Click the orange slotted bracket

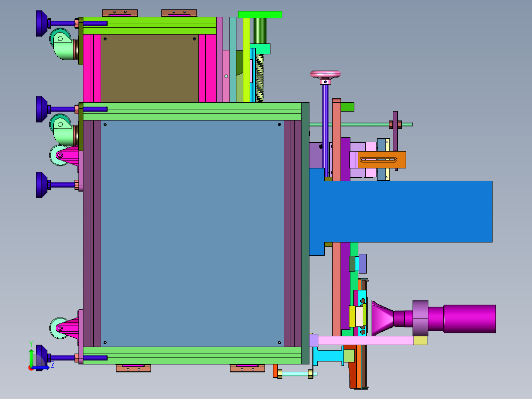tap(381, 160)
